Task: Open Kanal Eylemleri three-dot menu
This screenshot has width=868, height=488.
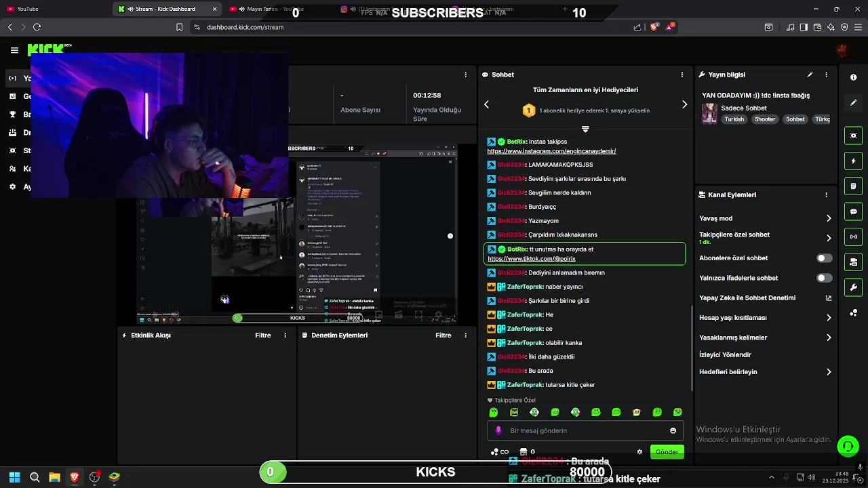Action: [x=826, y=195]
